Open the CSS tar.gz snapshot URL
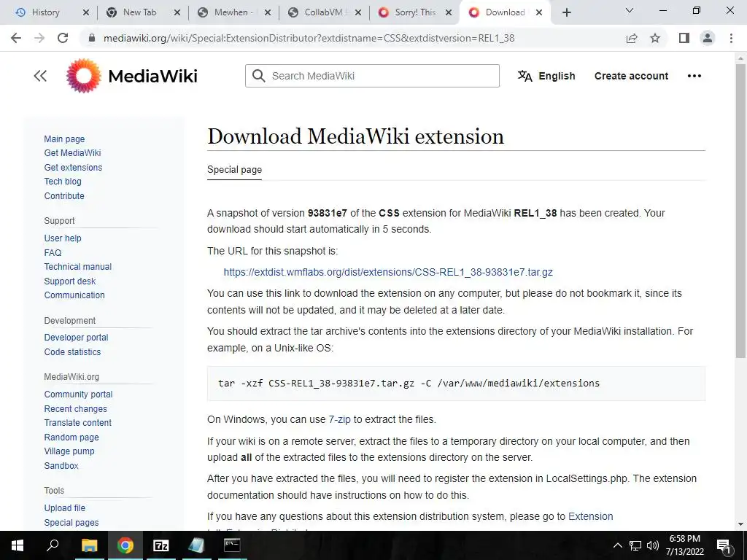Image resolution: width=747 pixels, height=560 pixels. (x=388, y=272)
